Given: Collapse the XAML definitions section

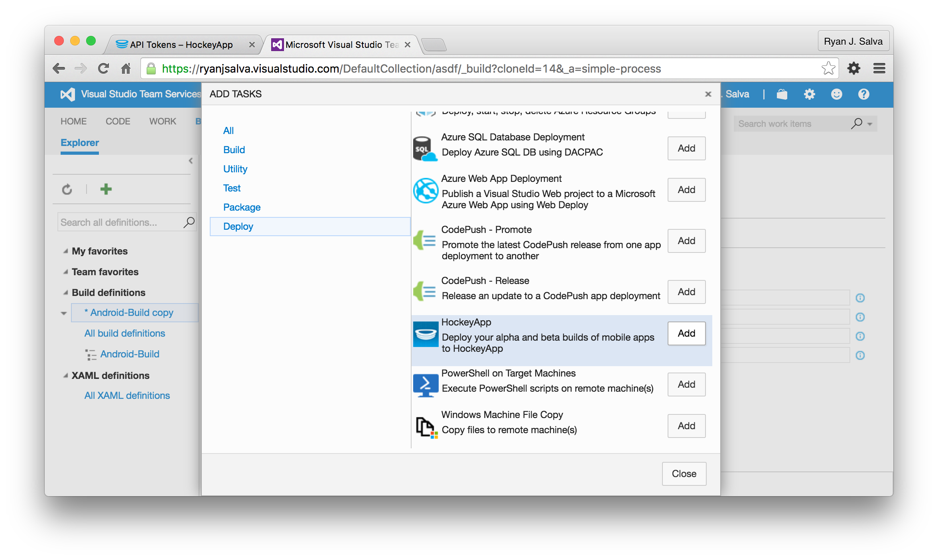Looking at the screenshot, I should pos(65,376).
